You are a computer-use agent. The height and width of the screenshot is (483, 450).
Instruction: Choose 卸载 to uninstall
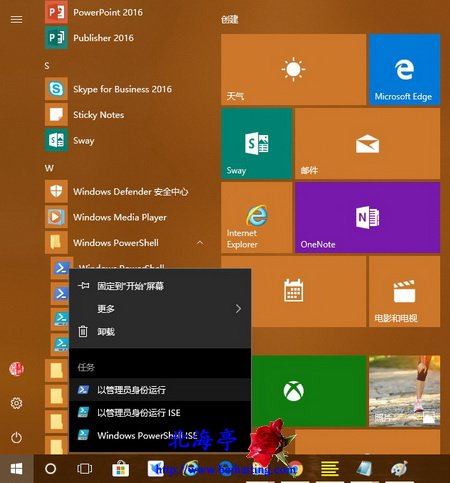[160, 332]
